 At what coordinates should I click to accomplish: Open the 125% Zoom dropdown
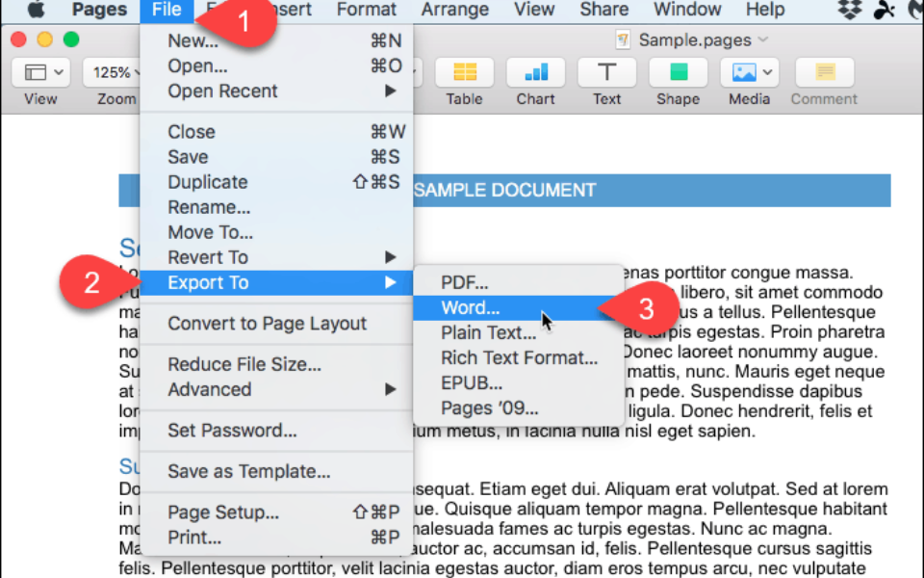coord(112,72)
